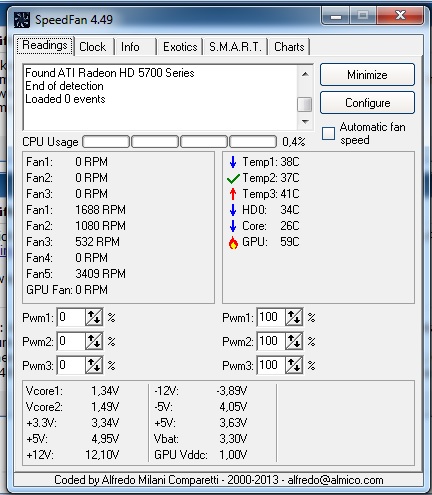Screen dimensions: 432x495
Task: Click the 'Fan1: 1688 RPM' reading
Action: [76, 210]
